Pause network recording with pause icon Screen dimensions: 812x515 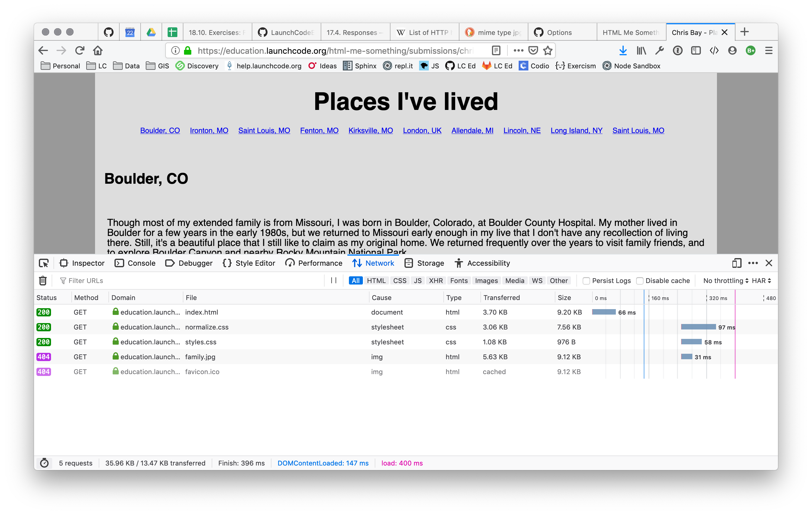pyautogui.click(x=333, y=281)
